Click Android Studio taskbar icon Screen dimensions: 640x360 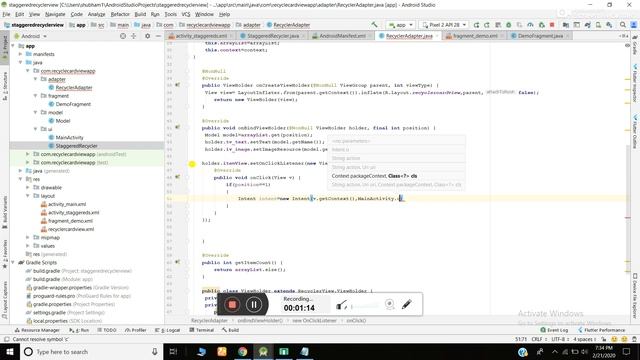click(263, 351)
